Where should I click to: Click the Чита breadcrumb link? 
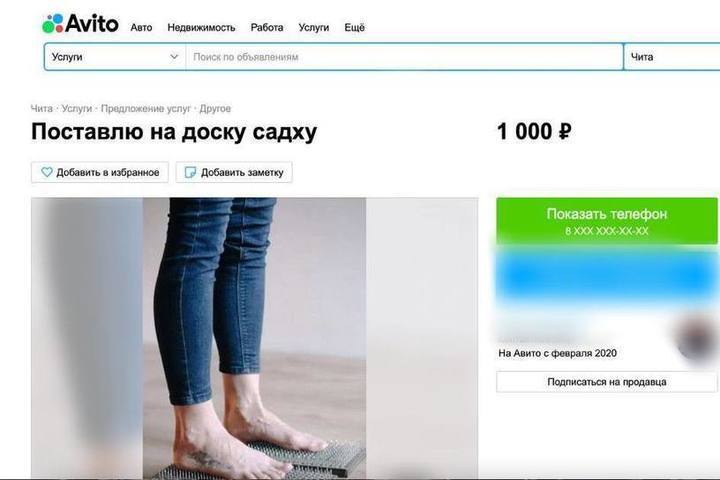pyautogui.click(x=41, y=109)
